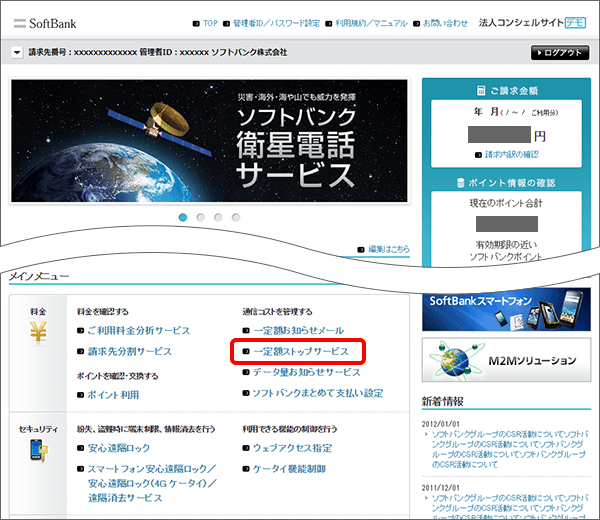Image resolution: width=600 pixels, height=520 pixels.
Task: Select the second carousel dot
Action: (201, 217)
